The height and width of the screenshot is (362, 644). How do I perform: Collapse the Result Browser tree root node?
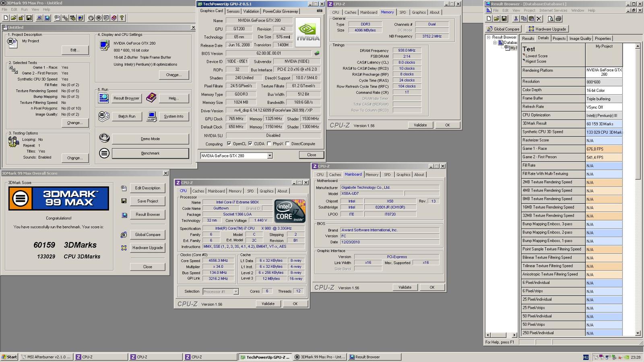pos(489,37)
